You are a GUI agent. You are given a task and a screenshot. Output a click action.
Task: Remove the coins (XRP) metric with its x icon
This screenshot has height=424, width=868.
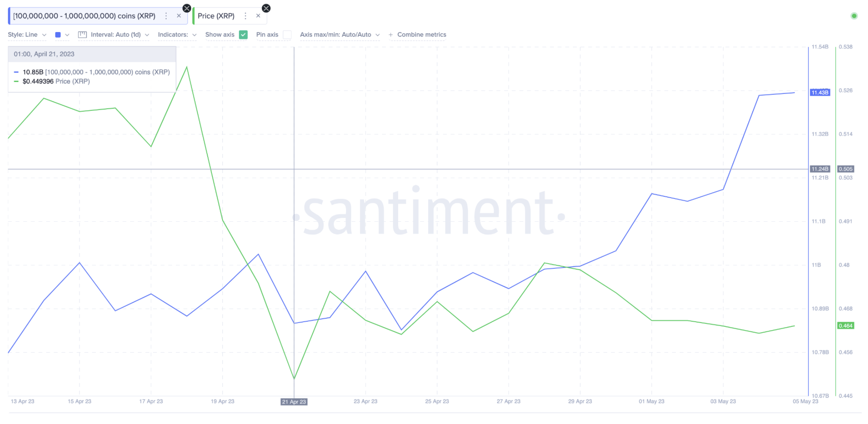pos(179,16)
